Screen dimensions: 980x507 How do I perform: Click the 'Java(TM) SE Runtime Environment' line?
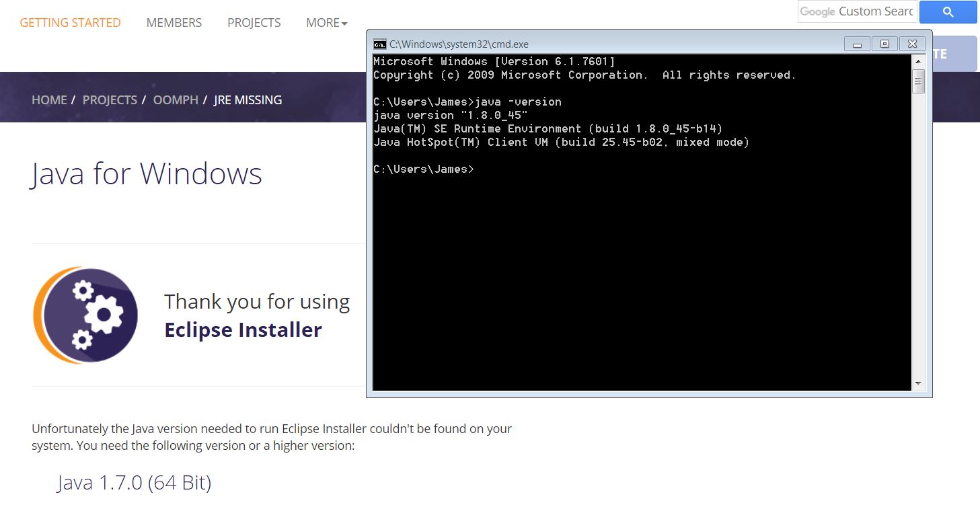(548, 129)
